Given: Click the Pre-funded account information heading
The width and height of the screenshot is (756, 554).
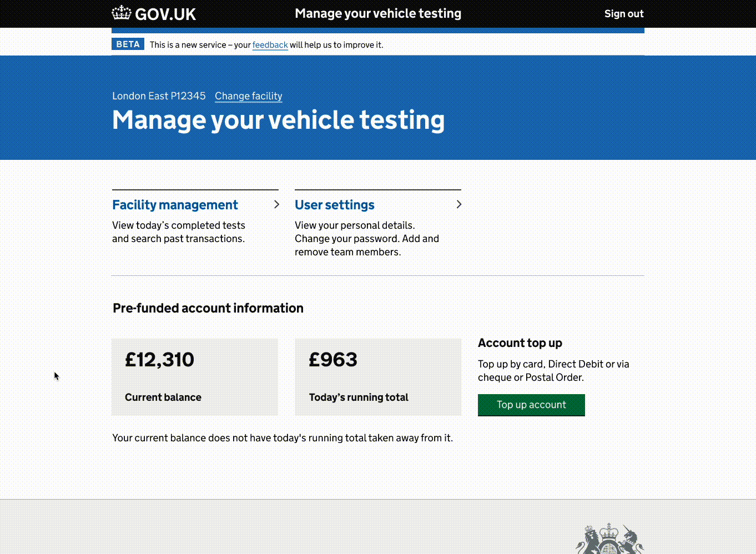Looking at the screenshot, I should point(208,308).
